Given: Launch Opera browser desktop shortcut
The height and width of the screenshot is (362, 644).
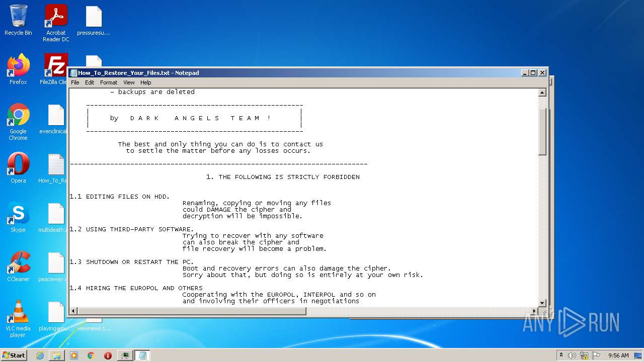Looking at the screenshot, I should point(18,168).
